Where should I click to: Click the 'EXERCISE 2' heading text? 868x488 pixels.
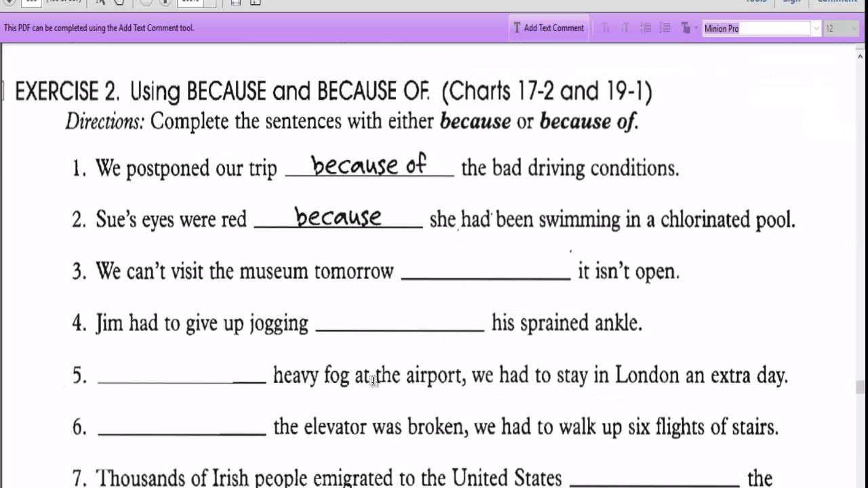(x=67, y=91)
